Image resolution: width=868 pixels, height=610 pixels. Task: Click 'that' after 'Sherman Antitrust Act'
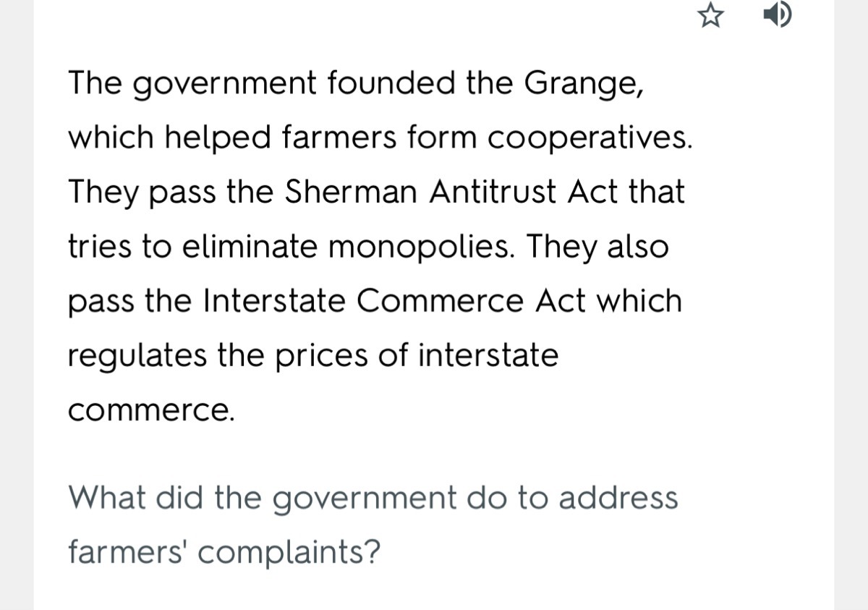click(x=657, y=192)
